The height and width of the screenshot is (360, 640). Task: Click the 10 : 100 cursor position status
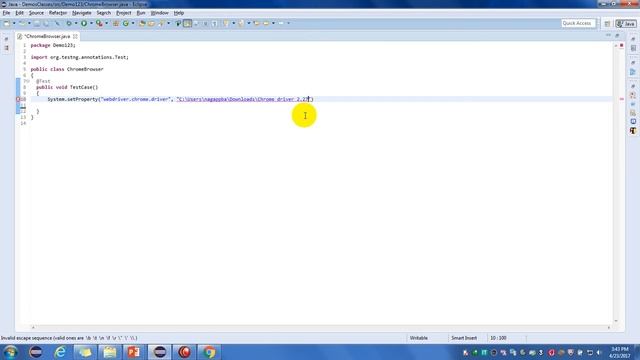click(498, 338)
